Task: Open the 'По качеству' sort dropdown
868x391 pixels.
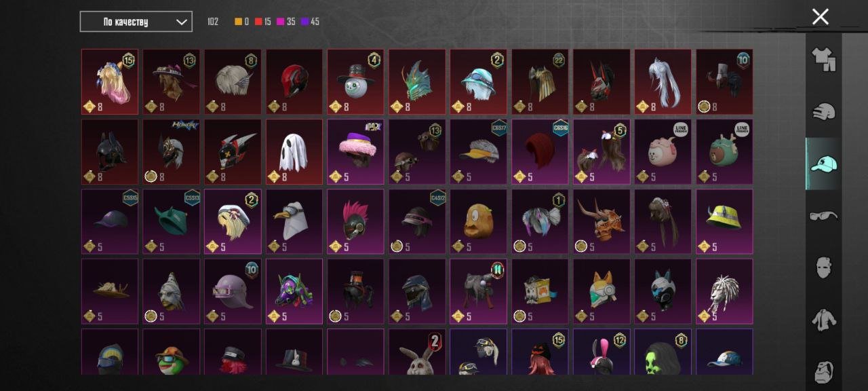Action: coord(136,22)
